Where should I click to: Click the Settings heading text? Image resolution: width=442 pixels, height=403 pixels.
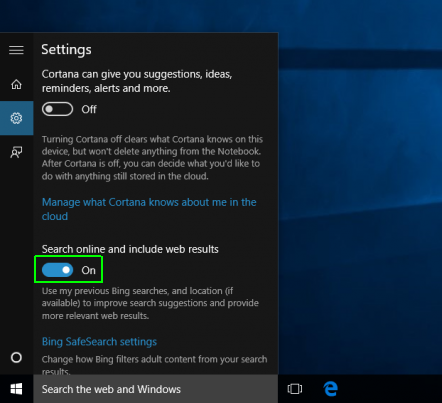tap(66, 50)
